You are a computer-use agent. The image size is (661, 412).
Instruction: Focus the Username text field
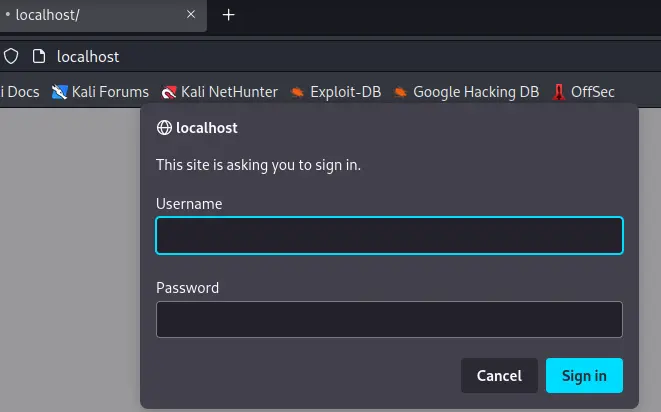click(389, 236)
